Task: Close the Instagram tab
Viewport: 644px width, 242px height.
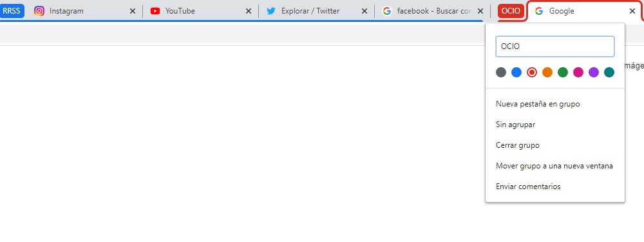Action: tap(132, 11)
